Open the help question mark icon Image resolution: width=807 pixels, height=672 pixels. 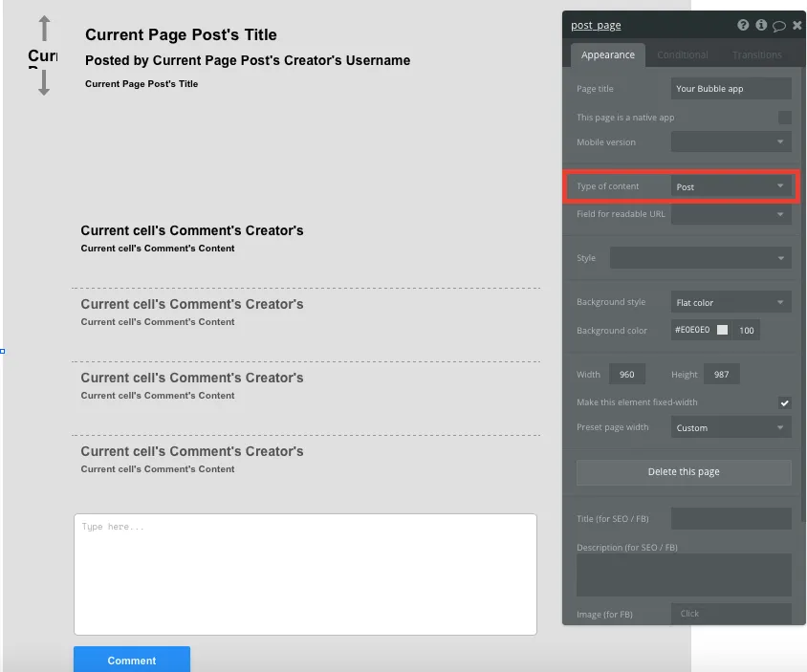pos(743,26)
